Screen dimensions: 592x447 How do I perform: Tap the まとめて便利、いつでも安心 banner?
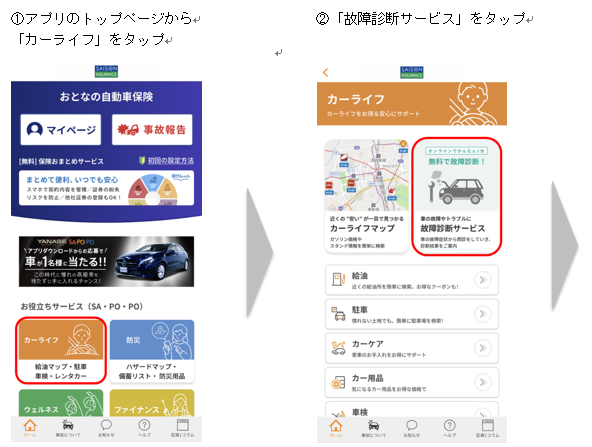(106, 188)
